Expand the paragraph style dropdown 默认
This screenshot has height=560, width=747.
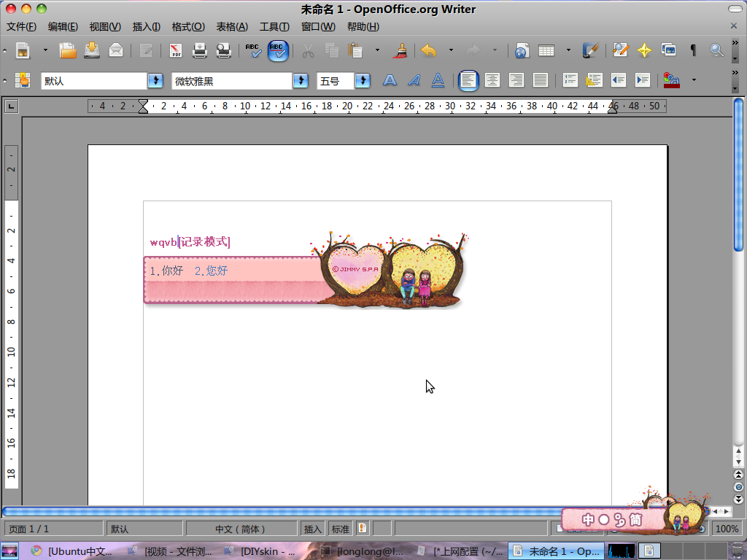pos(156,80)
